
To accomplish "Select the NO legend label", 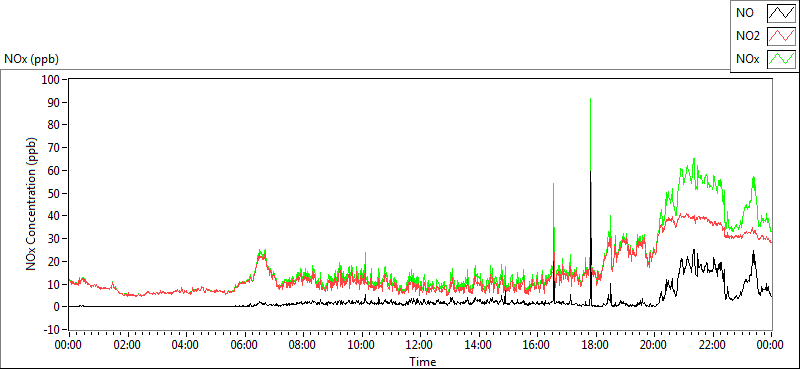I will tap(744, 13).
